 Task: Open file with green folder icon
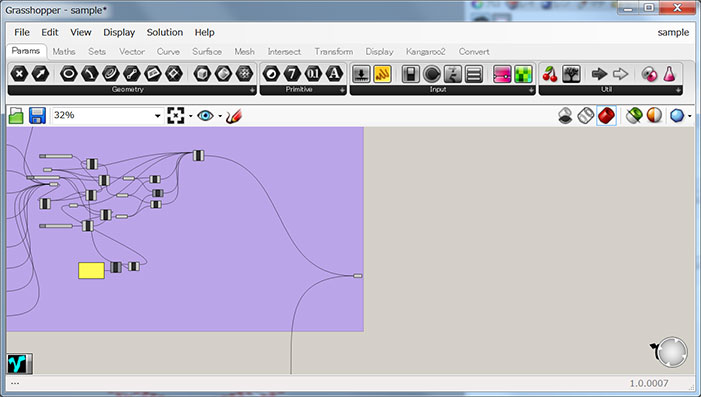coord(16,116)
